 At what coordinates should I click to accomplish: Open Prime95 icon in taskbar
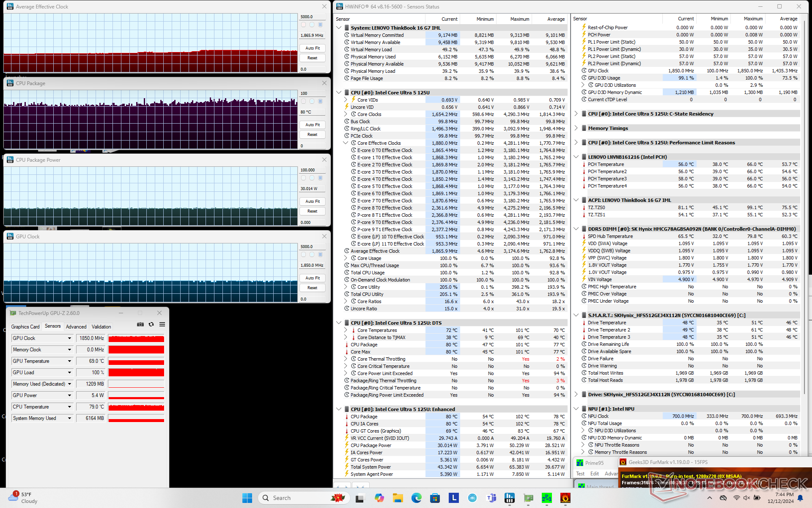(x=546, y=498)
